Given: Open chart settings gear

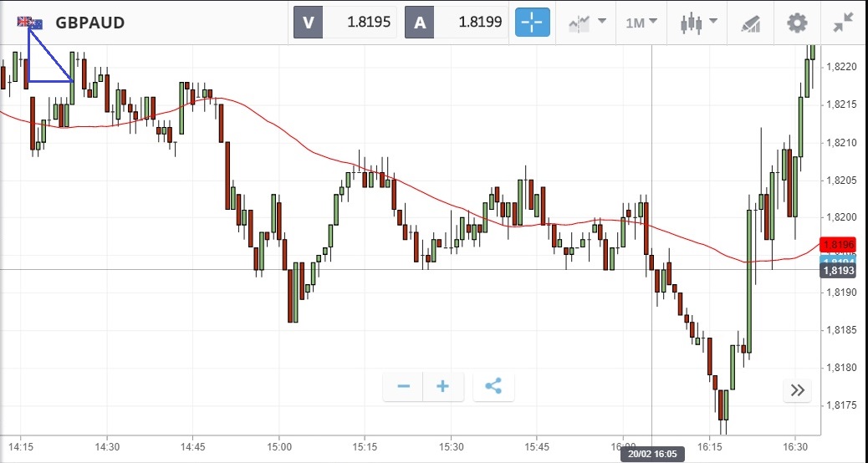Looking at the screenshot, I should pos(798,23).
